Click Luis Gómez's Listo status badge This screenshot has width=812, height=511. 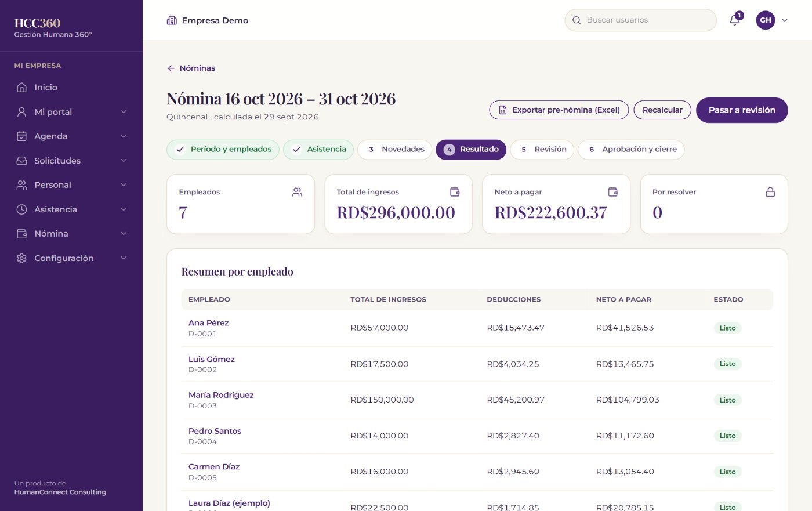(x=727, y=364)
